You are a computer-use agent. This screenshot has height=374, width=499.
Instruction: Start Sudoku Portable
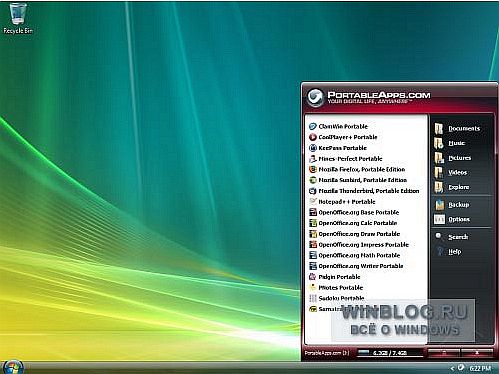click(337, 298)
